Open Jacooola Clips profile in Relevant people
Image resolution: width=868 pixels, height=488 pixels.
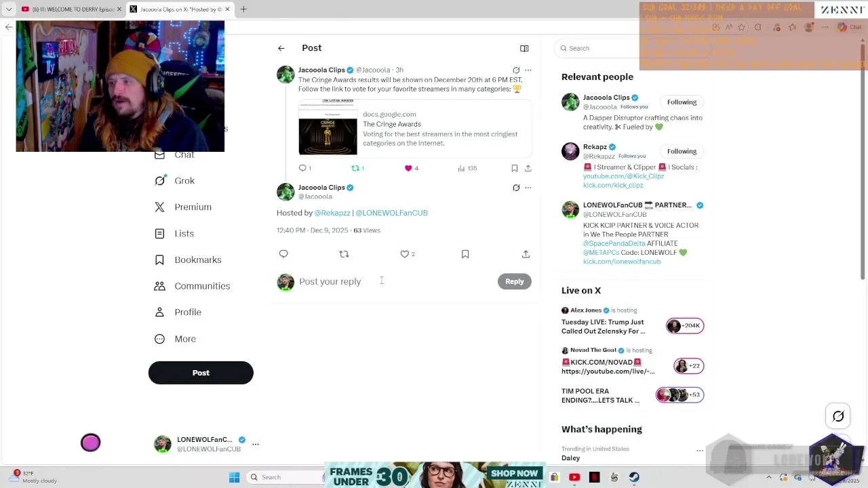pos(606,98)
